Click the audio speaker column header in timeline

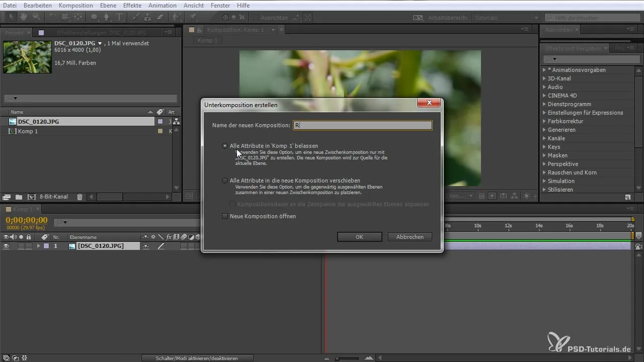[14, 237]
